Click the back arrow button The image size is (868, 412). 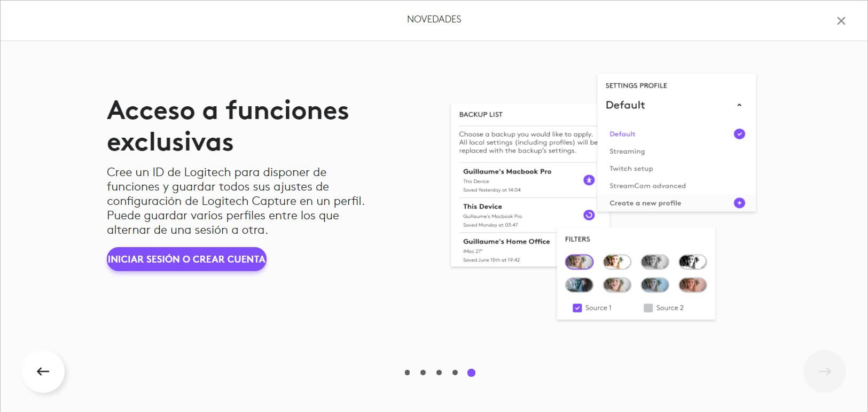click(43, 371)
